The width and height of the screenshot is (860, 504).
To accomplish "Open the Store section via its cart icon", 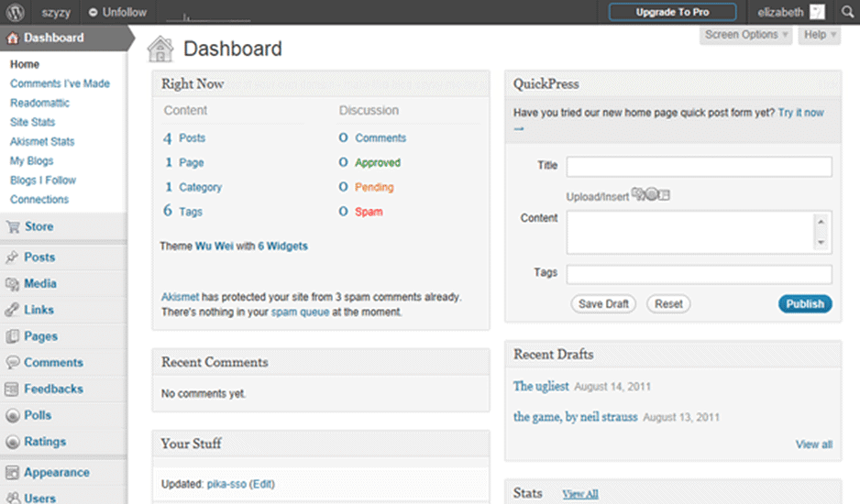I will pos(13,227).
